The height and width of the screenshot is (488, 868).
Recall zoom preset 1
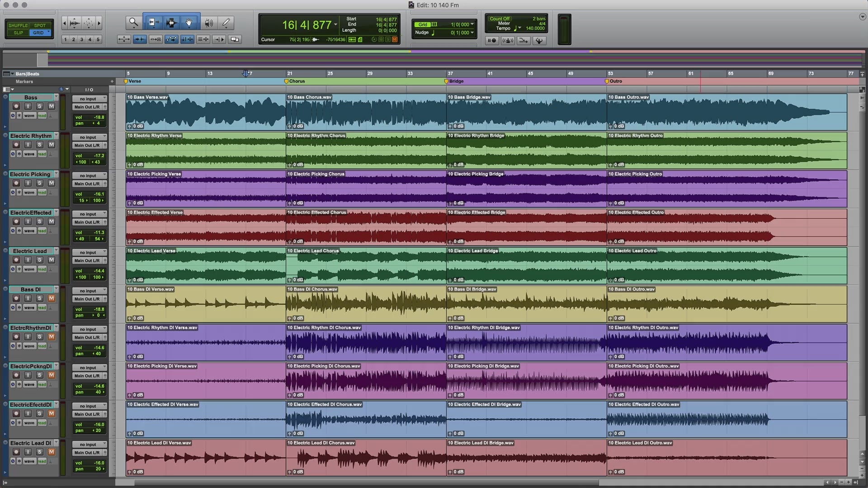(66, 39)
